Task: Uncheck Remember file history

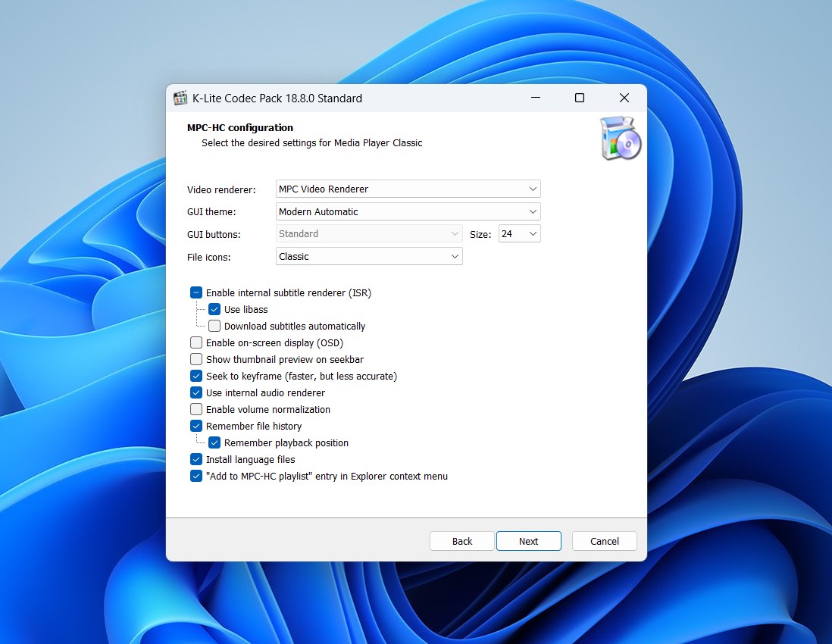Action: click(x=196, y=426)
